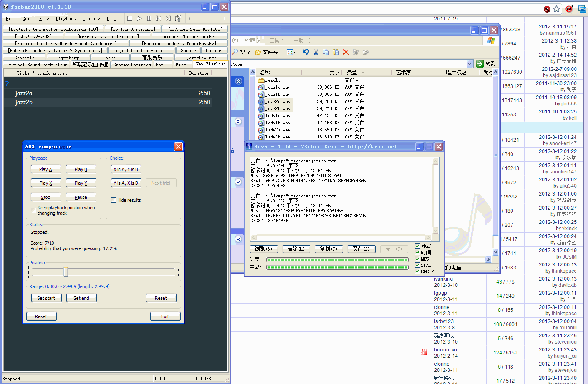Viewport: 588px width, 384px height.
Task: Click the Explorer address field
Action: pyautogui.click(x=349, y=64)
